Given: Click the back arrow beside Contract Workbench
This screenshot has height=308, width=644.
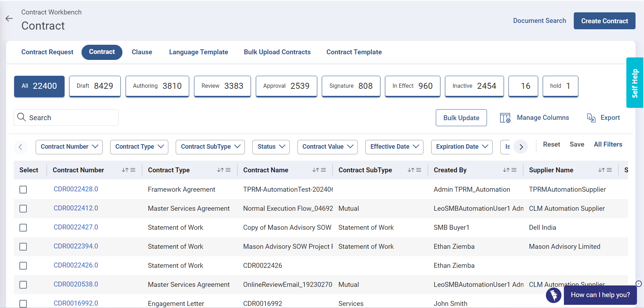Looking at the screenshot, I should click(9, 19).
